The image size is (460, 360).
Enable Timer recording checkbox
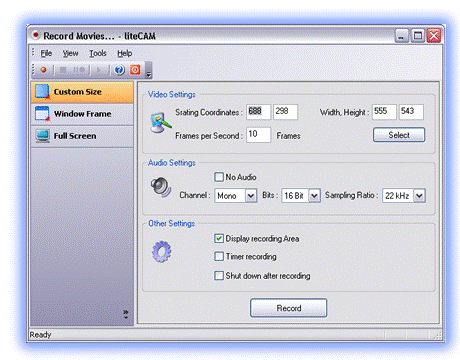[x=219, y=256]
